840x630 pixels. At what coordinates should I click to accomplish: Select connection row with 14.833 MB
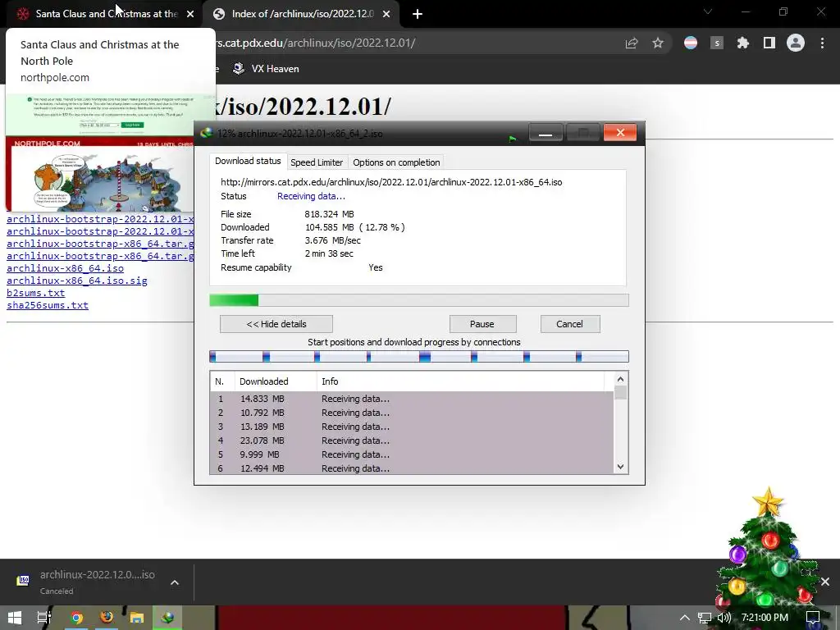pyautogui.click(x=412, y=399)
